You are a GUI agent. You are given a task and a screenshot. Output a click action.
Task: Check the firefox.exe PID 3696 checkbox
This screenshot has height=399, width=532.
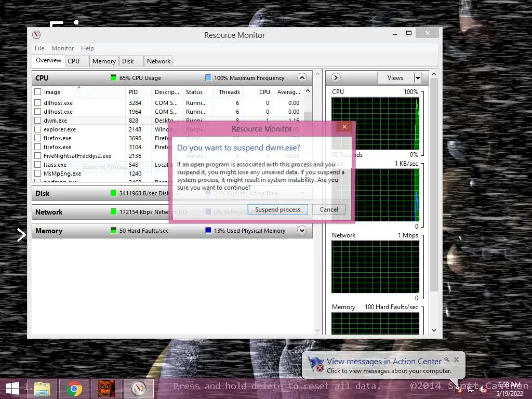click(x=37, y=138)
